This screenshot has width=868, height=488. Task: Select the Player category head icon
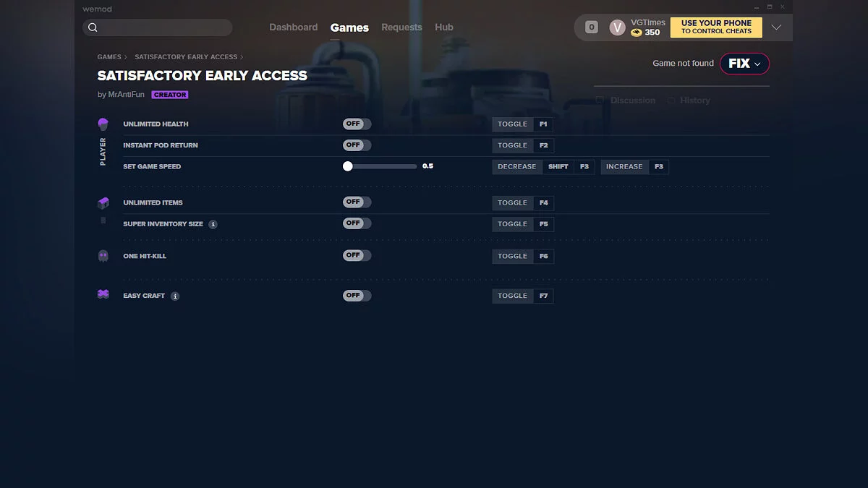coord(103,124)
